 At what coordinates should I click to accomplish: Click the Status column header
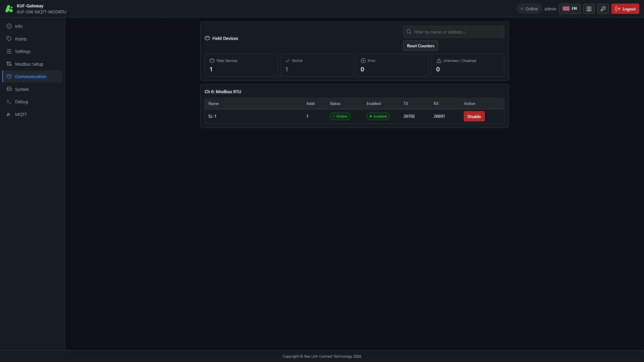pyautogui.click(x=335, y=104)
